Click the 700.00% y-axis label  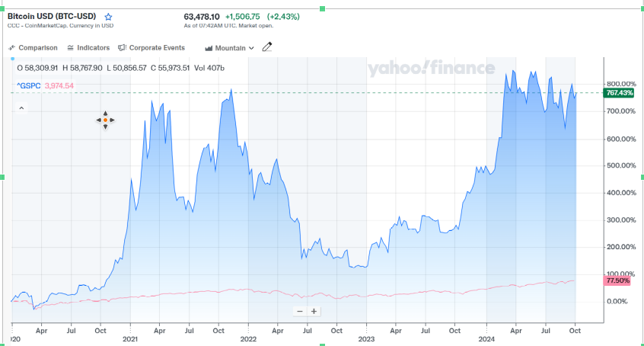[x=621, y=111]
